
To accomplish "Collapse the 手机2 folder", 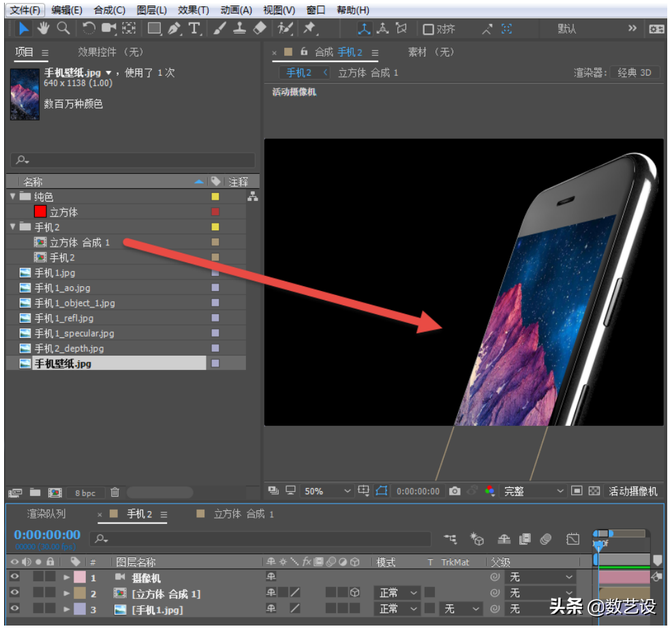I will 13,227.
